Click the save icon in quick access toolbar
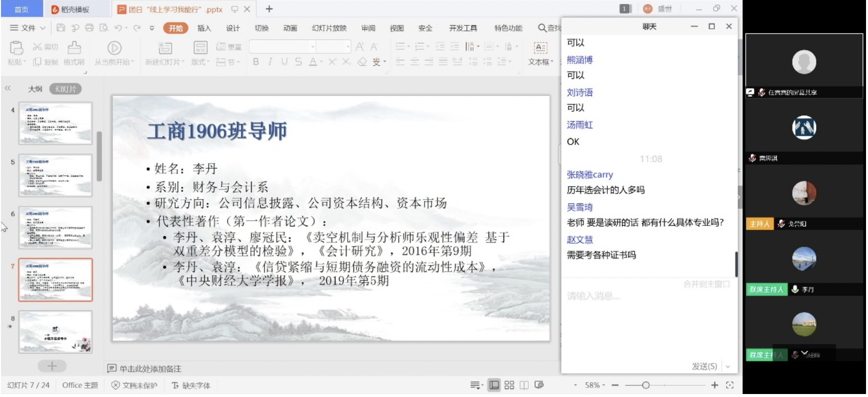 click(61, 28)
